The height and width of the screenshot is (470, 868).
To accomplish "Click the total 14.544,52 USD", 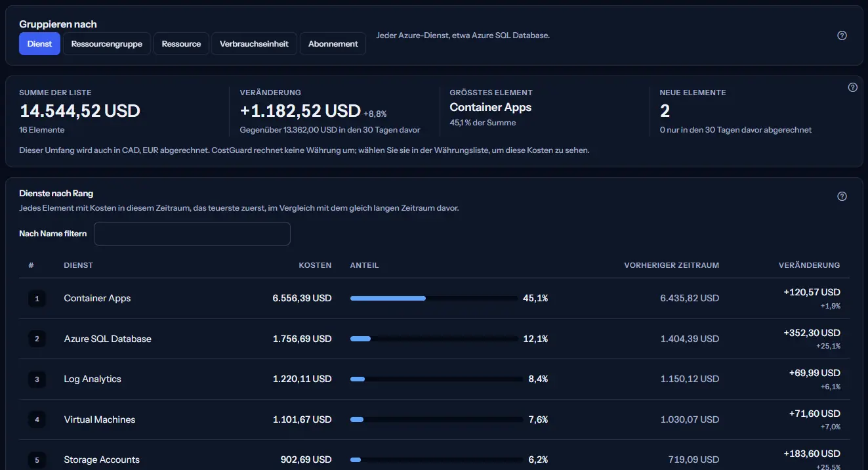I will point(80,111).
